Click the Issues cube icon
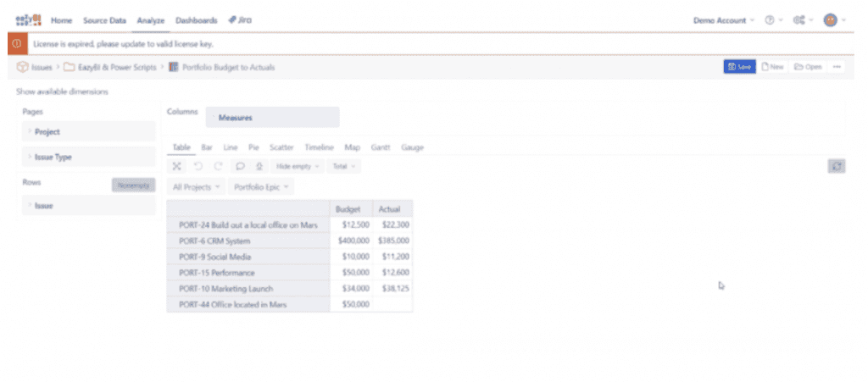The image size is (868, 382). click(x=22, y=67)
